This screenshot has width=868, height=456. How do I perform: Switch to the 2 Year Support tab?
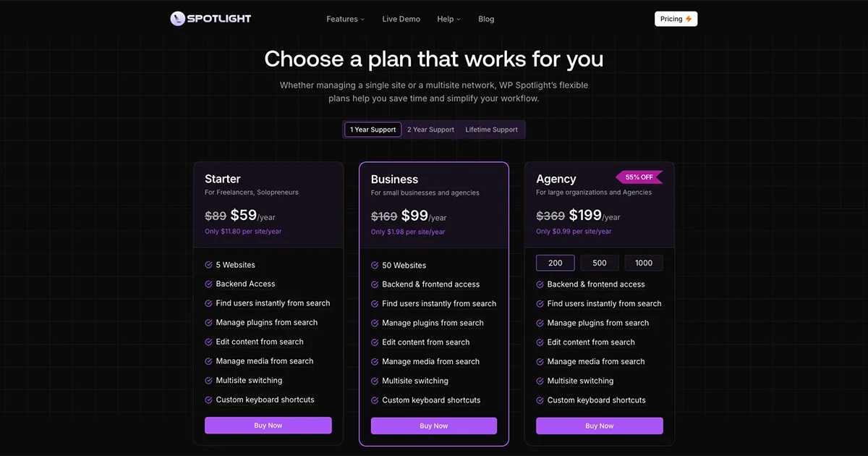pos(430,129)
